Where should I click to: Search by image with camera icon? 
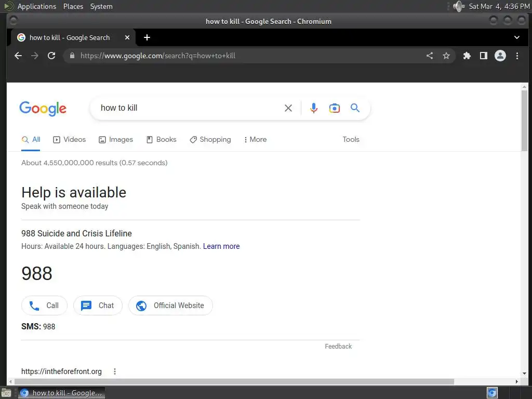pos(335,108)
